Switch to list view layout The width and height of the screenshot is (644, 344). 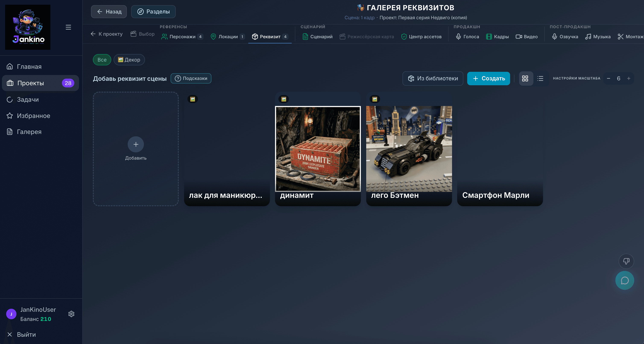pos(540,79)
